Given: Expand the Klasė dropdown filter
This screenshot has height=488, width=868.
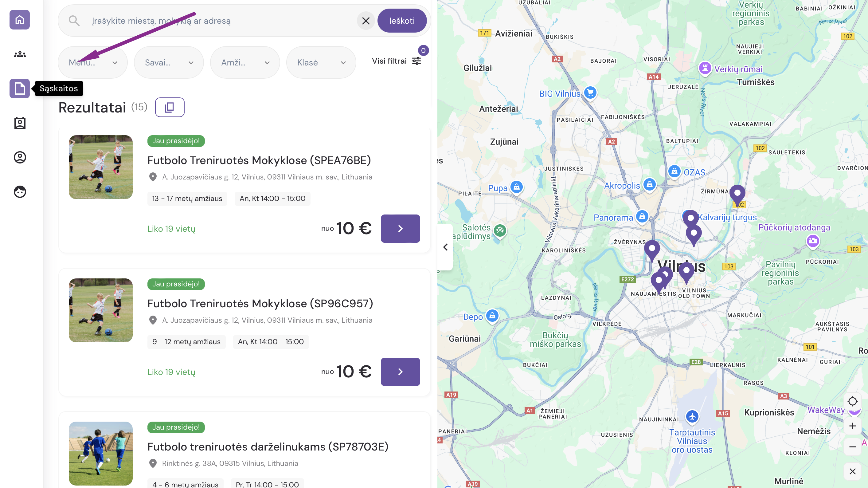Looking at the screenshot, I should pos(321,62).
